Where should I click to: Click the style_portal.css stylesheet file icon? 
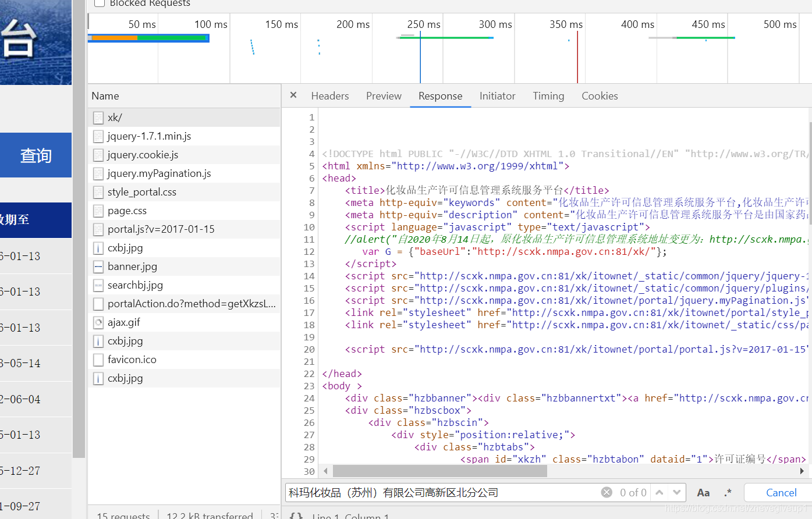(x=98, y=192)
